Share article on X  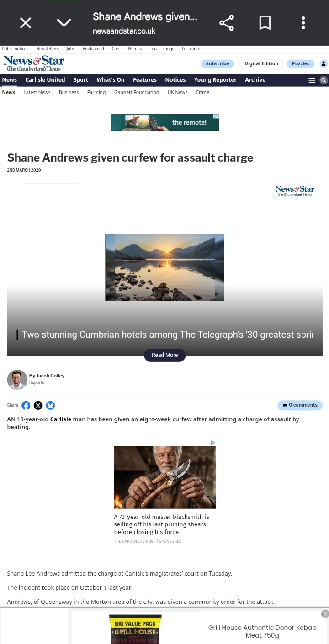(38, 405)
